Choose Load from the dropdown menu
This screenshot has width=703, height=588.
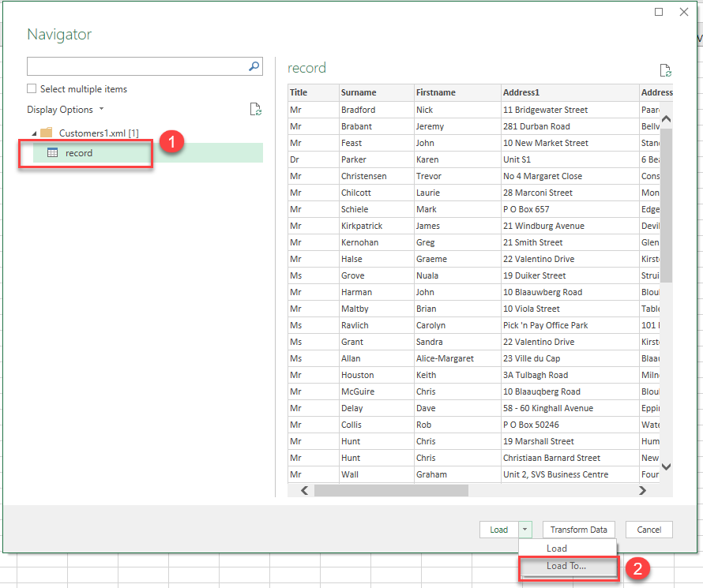click(557, 549)
